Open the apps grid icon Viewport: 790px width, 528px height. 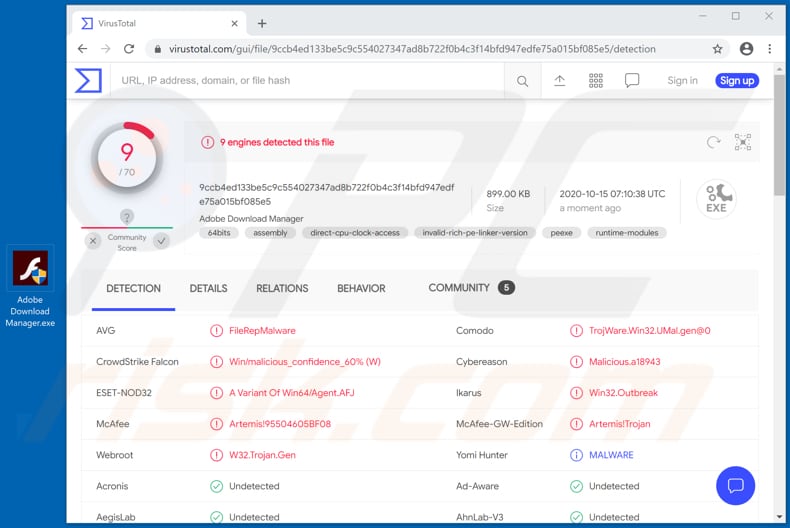point(596,81)
